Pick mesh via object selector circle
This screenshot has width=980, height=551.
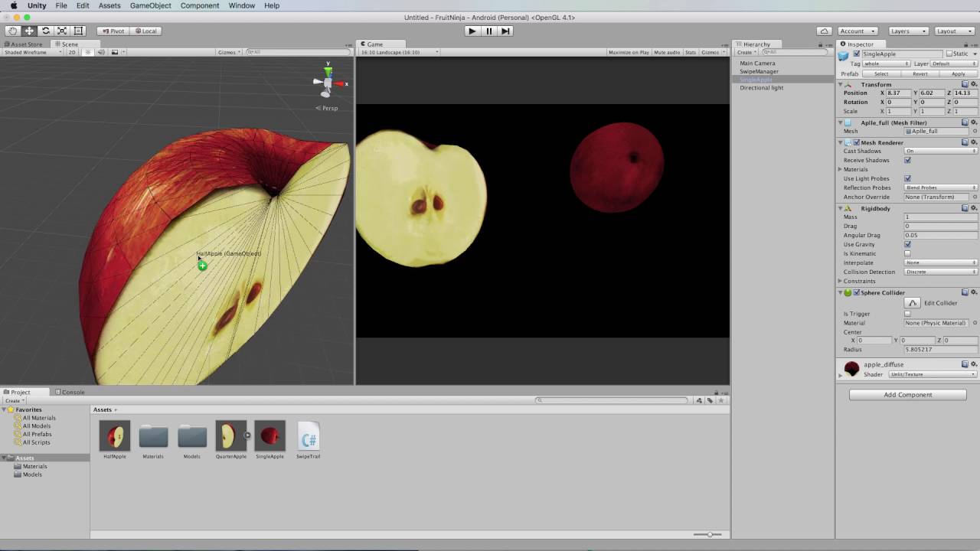tap(975, 131)
